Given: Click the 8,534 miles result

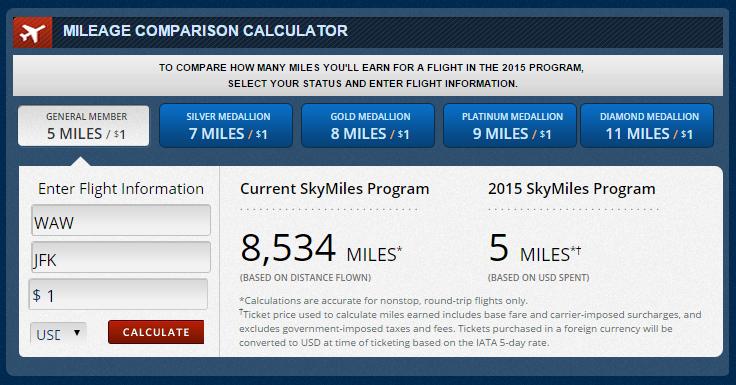Looking at the screenshot, I should coord(321,249).
